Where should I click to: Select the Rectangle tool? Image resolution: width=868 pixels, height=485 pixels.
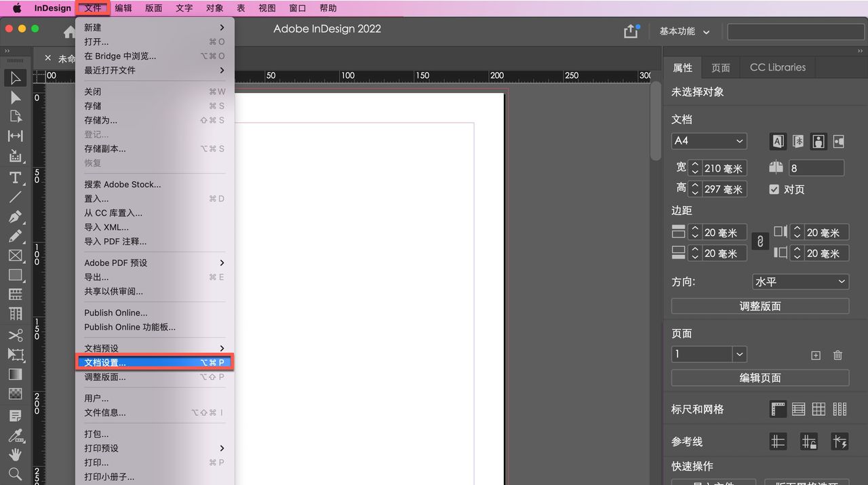point(15,275)
